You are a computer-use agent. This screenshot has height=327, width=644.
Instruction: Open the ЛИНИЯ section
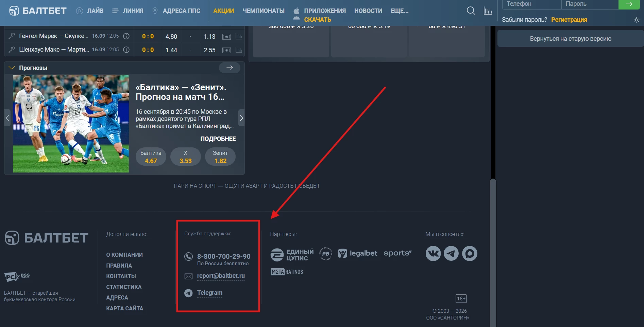click(x=128, y=11)
